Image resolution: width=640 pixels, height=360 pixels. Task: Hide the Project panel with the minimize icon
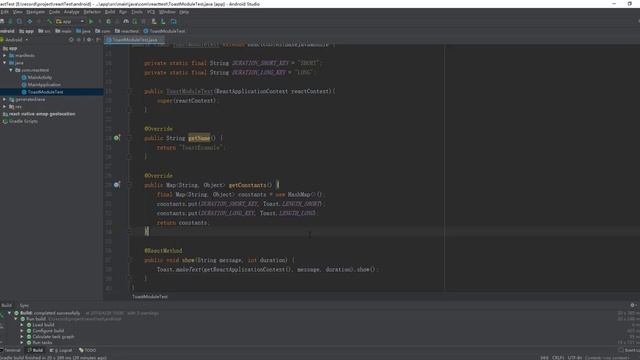click(98, 40)
